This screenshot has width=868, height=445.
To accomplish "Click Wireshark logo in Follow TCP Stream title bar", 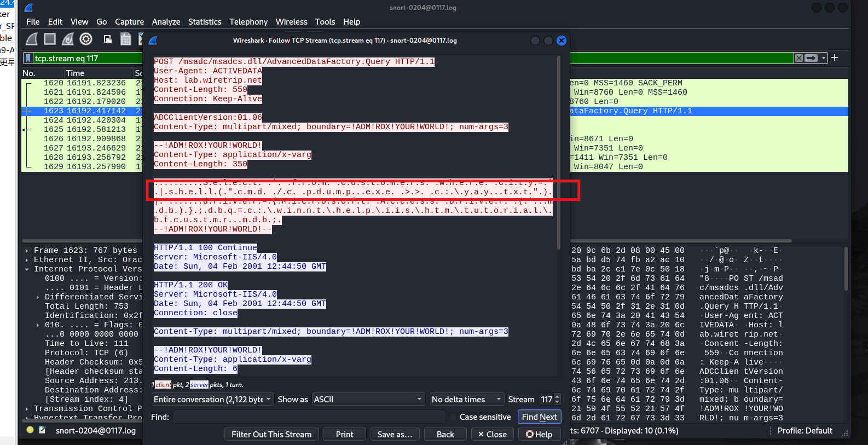I will click(153, 41).
